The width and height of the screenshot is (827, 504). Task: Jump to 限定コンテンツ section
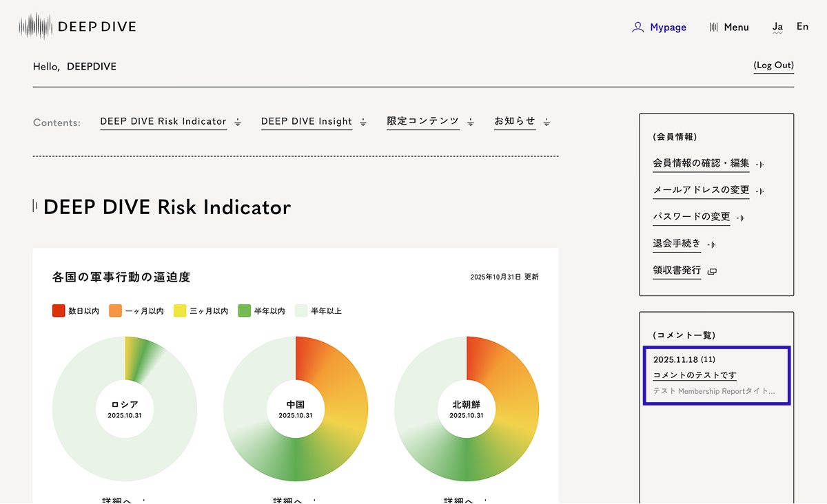422,121
